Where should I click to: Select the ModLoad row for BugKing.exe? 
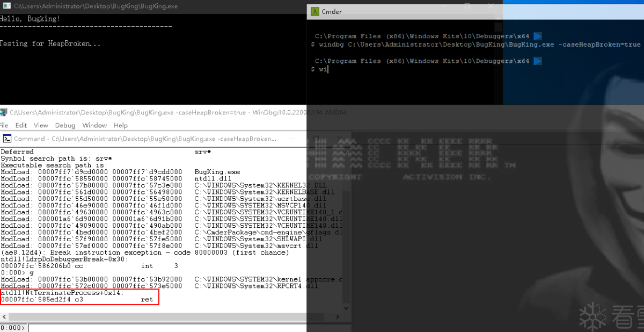pos(120,172)
